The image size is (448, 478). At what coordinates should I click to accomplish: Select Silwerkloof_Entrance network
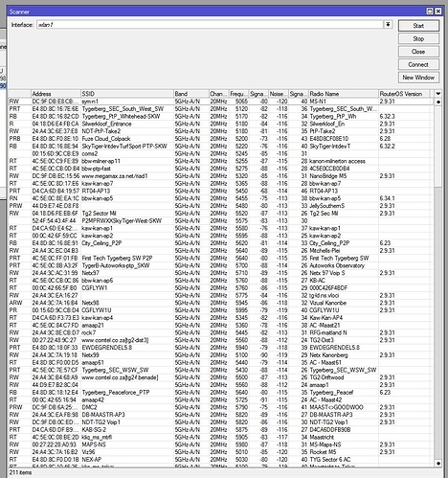[x=221, y=124]
